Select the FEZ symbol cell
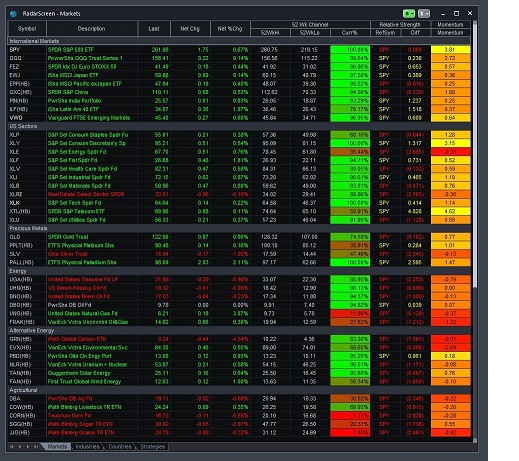 [27, 67]
